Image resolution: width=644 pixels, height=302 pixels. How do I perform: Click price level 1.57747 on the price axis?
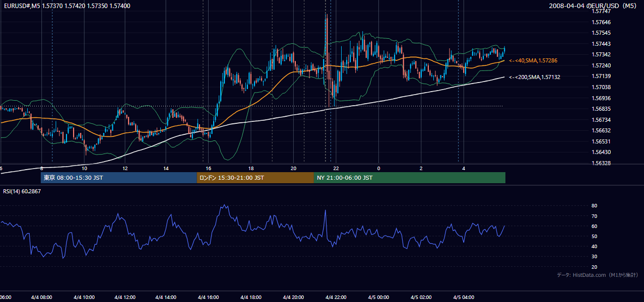pyautogui.click(x=601, y=11)
